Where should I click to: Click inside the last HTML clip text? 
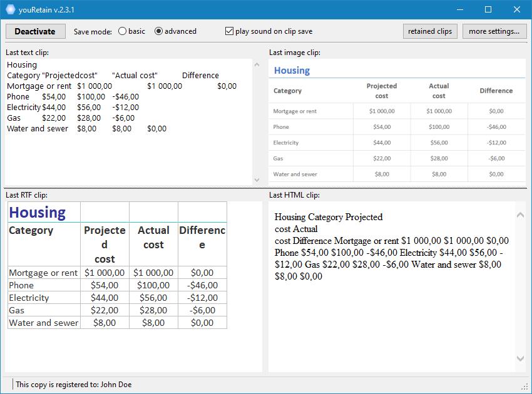pos(392,246)
